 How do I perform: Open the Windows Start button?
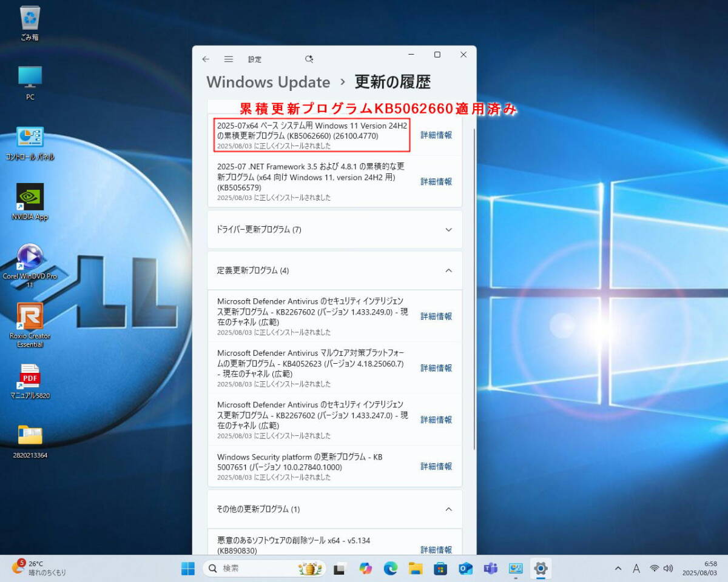188,569
